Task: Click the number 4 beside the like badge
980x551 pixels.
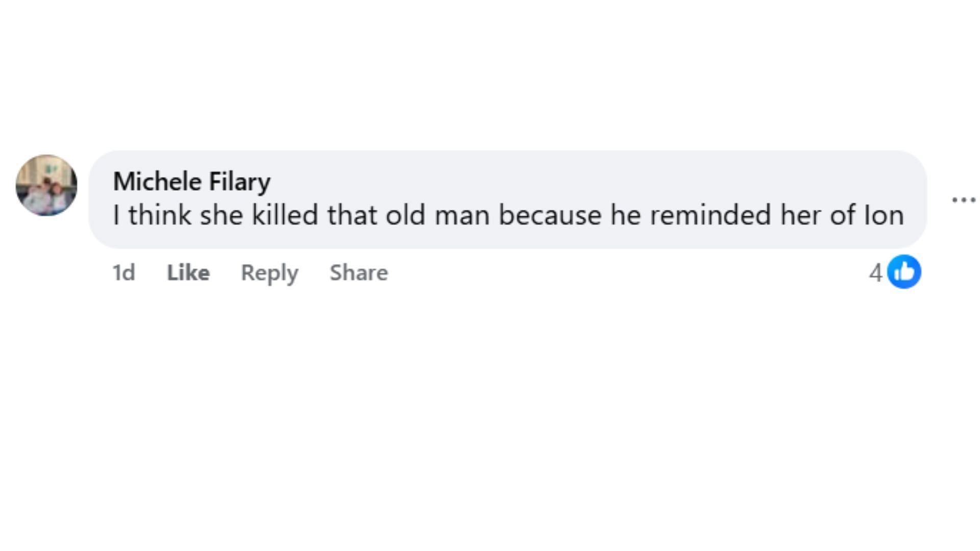Action: pos(875,273)
